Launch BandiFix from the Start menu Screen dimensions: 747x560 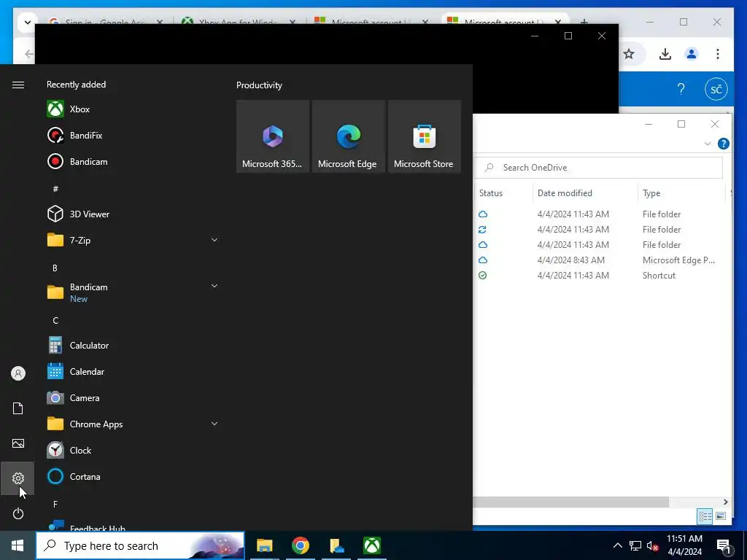tap(133, 135)
